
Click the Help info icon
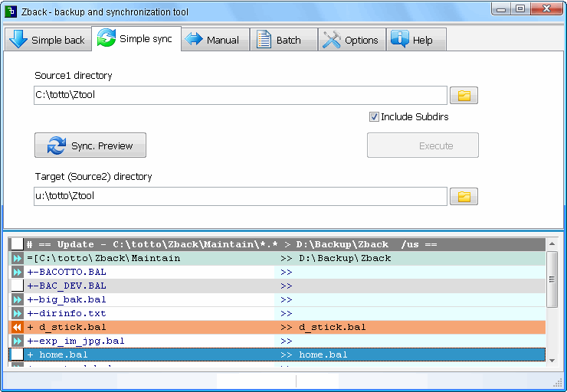coord(399,40)
